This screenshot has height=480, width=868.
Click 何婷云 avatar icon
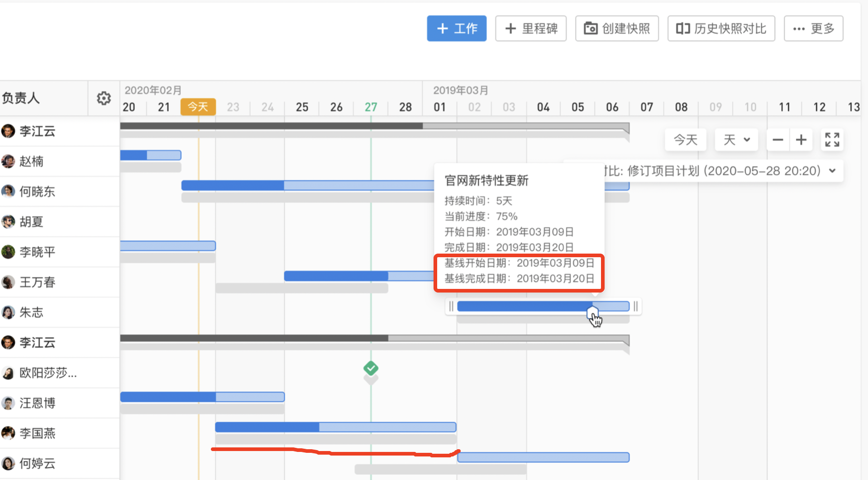[x=8, y=463]
